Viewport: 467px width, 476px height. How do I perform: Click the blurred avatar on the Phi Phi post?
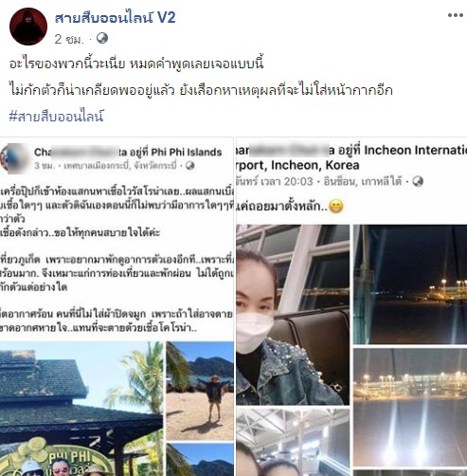[15, 157]
